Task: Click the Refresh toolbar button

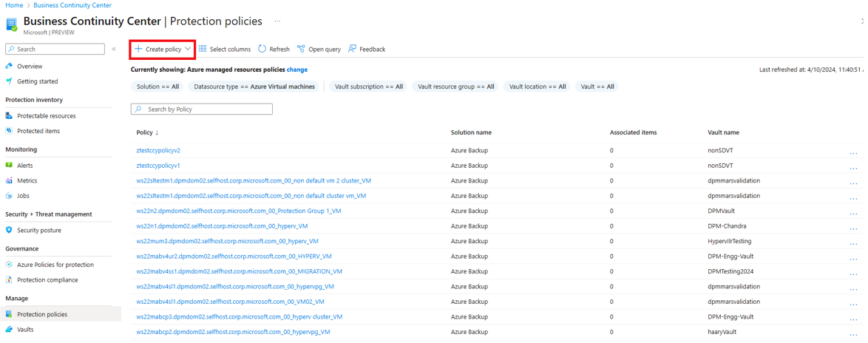Action: (274, 50)
